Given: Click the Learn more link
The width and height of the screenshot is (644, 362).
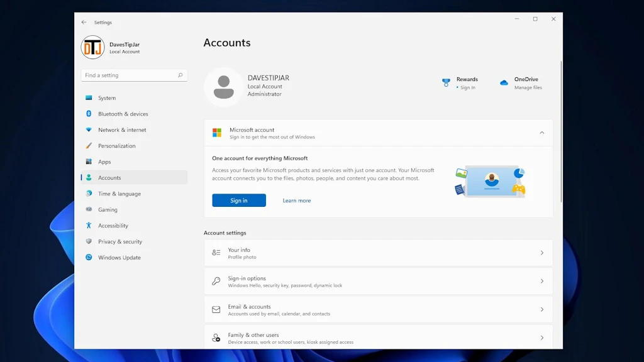Looking at the screenshot, I should 297,200.
